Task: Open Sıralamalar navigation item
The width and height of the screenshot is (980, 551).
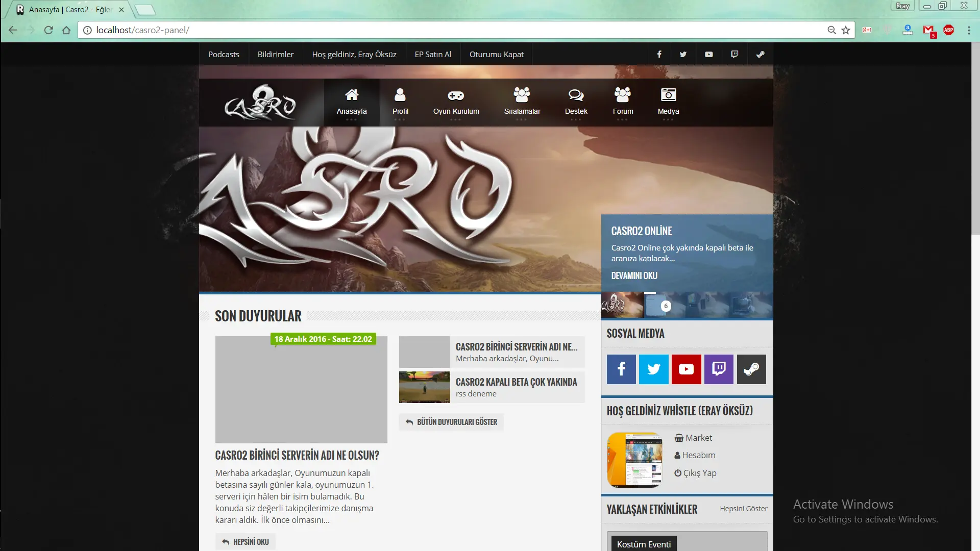Action: pos(522,103)
